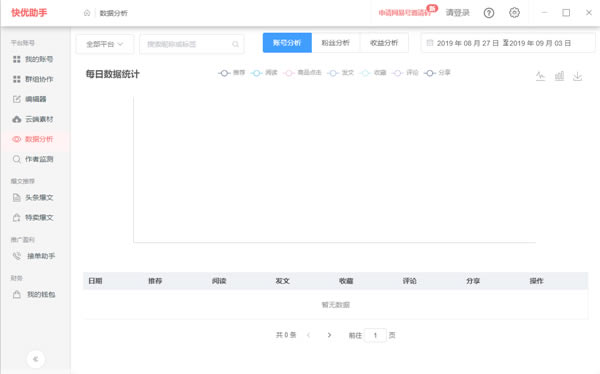
Task: Open 云端素材 cloud materials
Action: 33,119
